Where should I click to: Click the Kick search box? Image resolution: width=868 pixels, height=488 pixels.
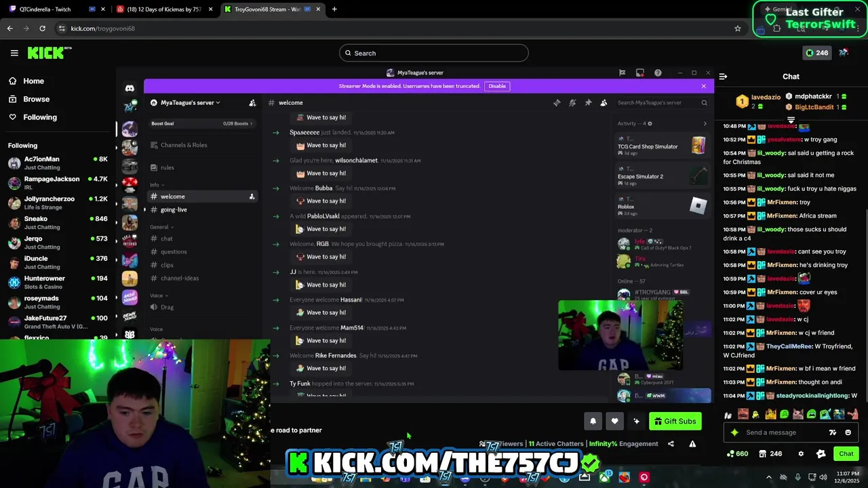pos(434,53)
